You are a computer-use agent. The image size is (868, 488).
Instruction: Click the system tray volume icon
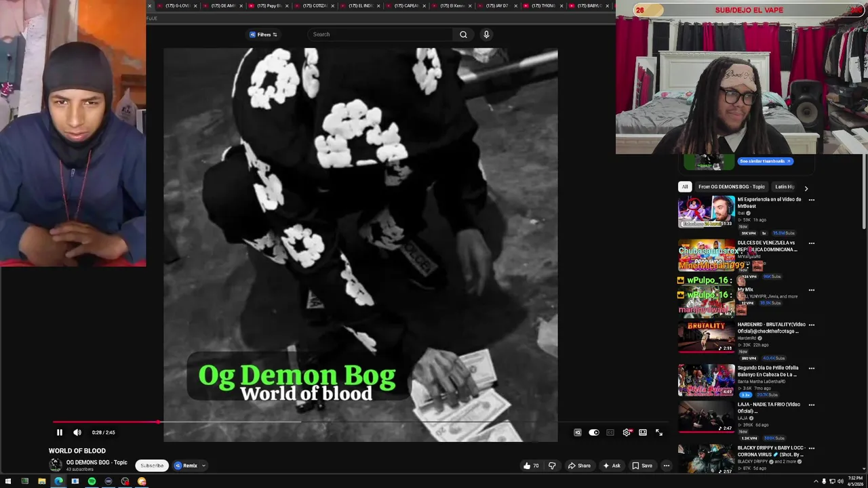[840, 481]
